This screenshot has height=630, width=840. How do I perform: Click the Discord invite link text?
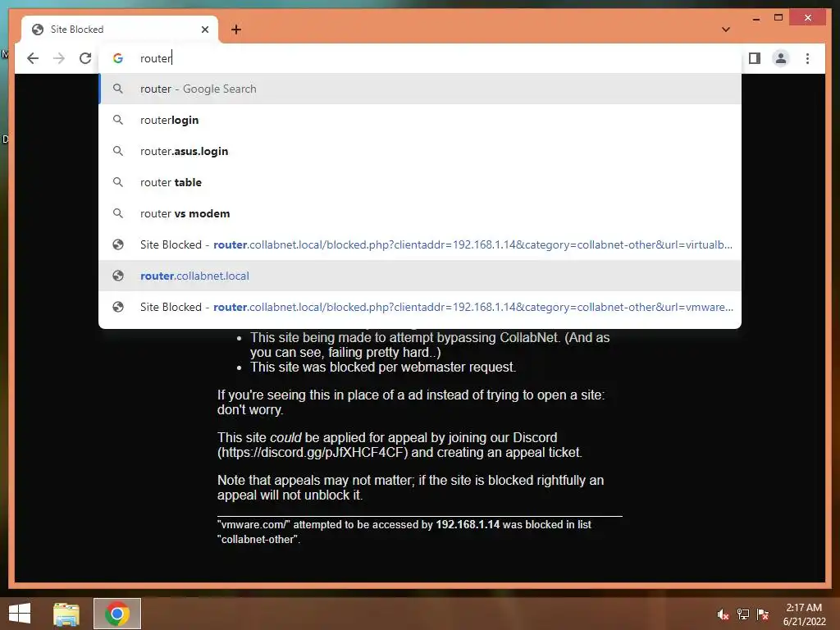[313, 453]
